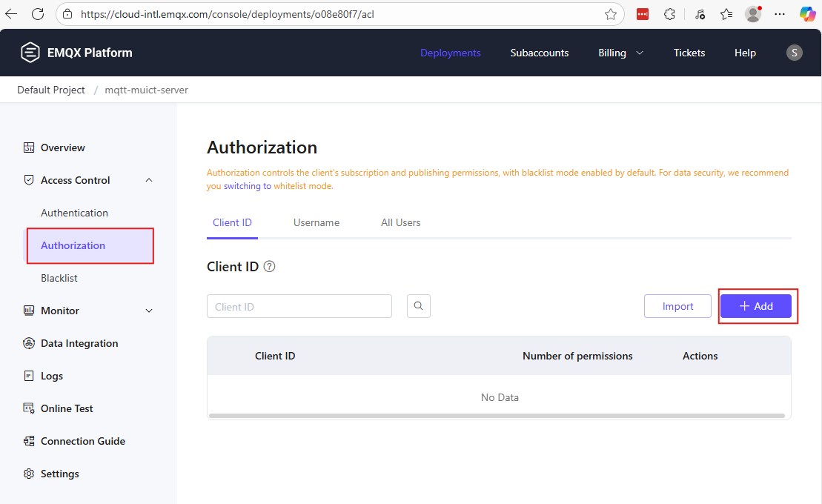The height and width of the screenshot is (504, 822).
Task: Click the EMQX Platform logo icon
Action: coord(30,53)
